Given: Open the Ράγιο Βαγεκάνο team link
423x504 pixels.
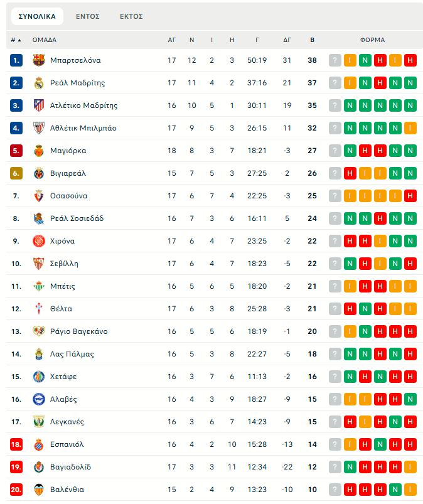Looking at the screenshot, I should 78,331.
